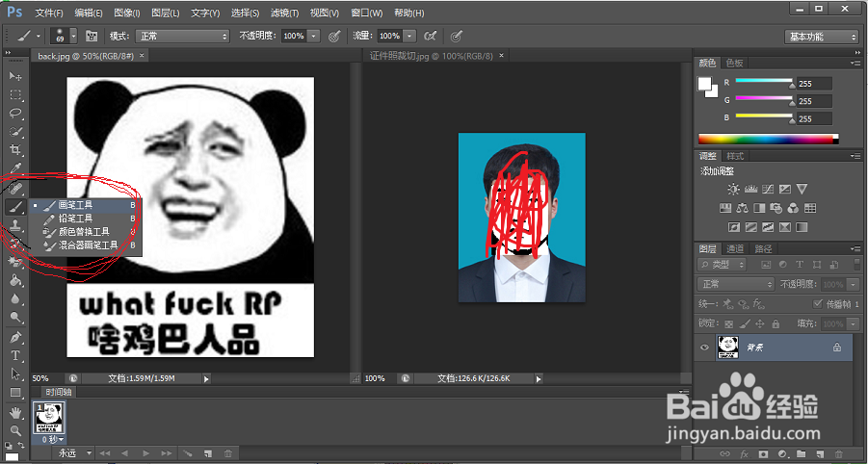Select the Lasso tool
This screenshot has width=868, height=464.
click(15, 114)
